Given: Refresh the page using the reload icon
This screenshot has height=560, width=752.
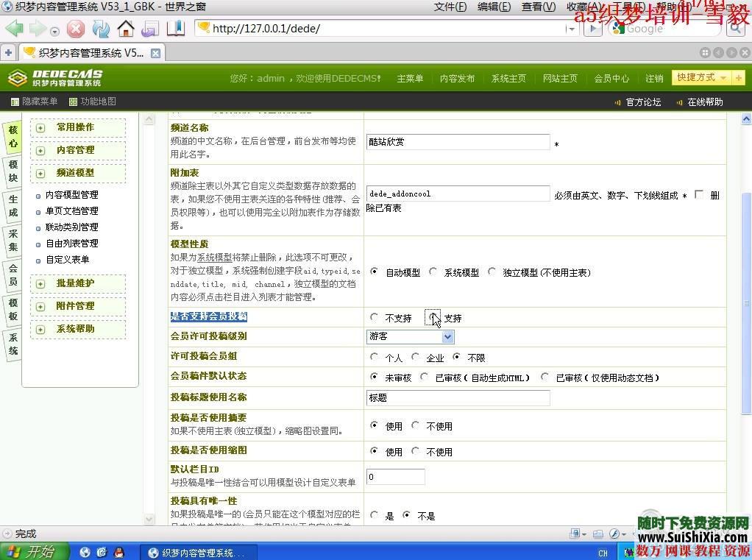Looking at the screenshot, I should point(101,30).
